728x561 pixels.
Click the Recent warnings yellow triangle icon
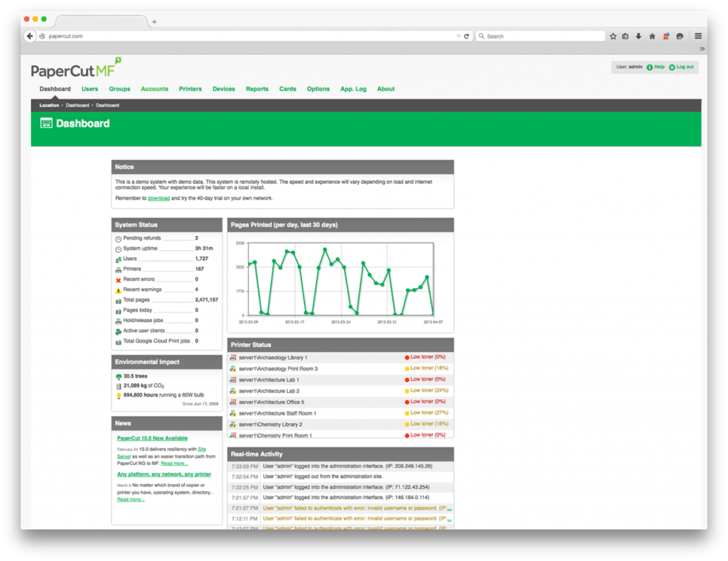click(x=118, y=290)
